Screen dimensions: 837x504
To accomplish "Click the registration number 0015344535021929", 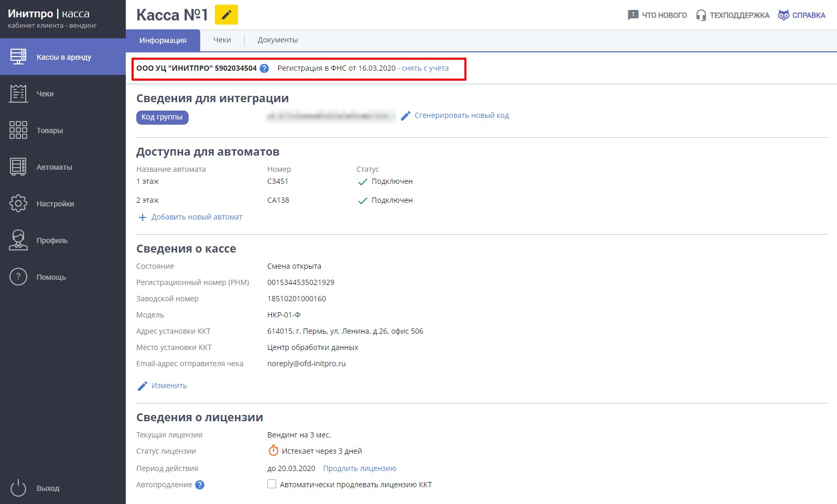I will (x=301, y=282).
